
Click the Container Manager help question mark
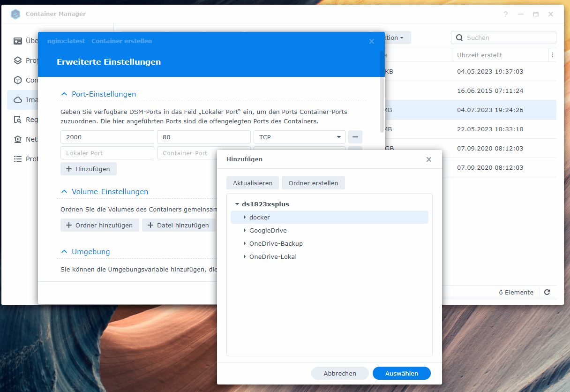[x=505, y=14]
